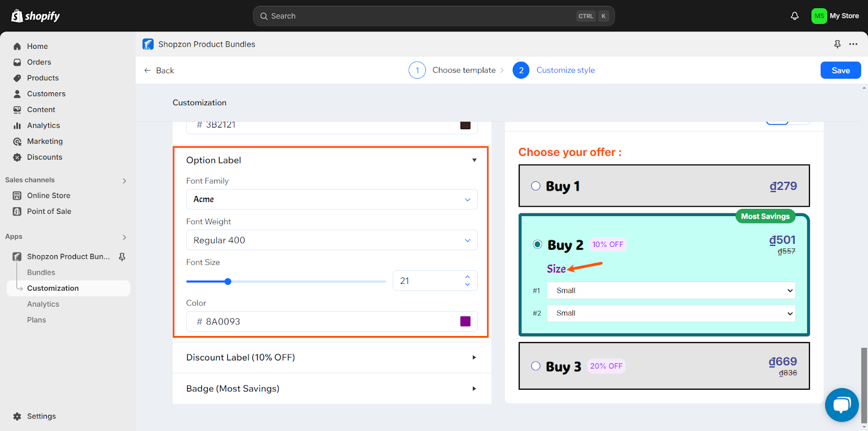Image resolution: width=868 pixels, height=431 pixels.
Task: Click the Shopzon logo in app header
Action: tap(148, 44)
